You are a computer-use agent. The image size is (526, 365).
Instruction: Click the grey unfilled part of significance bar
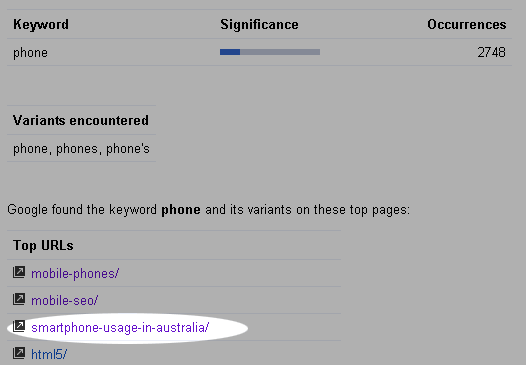point(280,52)
